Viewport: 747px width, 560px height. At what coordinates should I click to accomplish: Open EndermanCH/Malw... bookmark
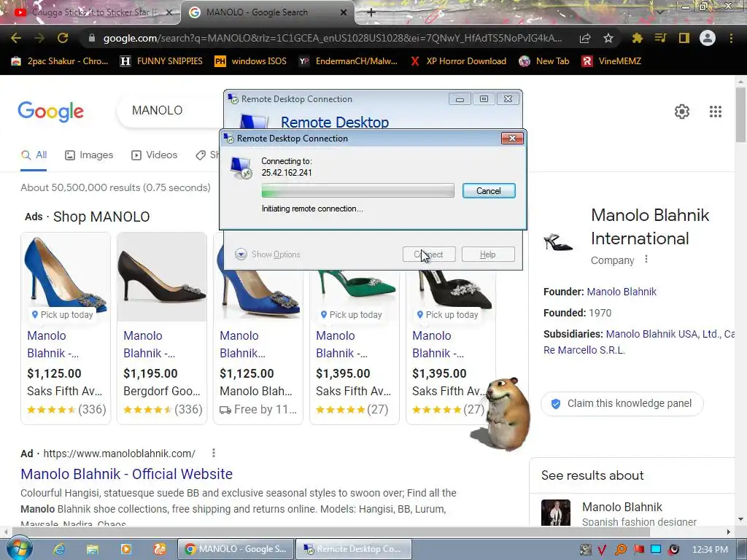click(x=348, y=61)
